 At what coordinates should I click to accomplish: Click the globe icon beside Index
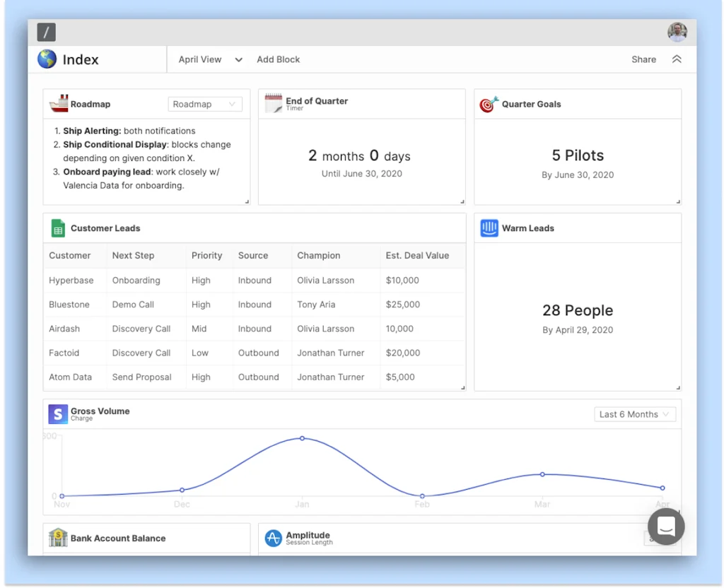(47, 59)
